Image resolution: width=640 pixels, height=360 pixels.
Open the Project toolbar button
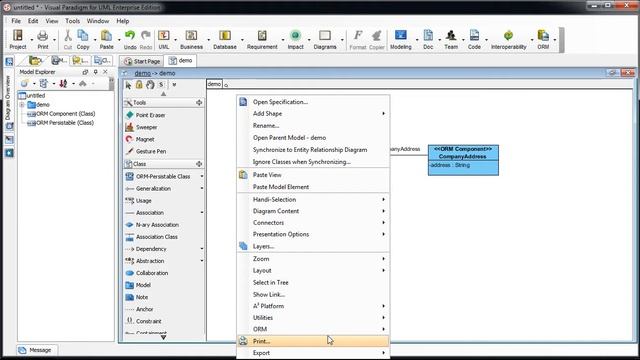coord(18,40)
